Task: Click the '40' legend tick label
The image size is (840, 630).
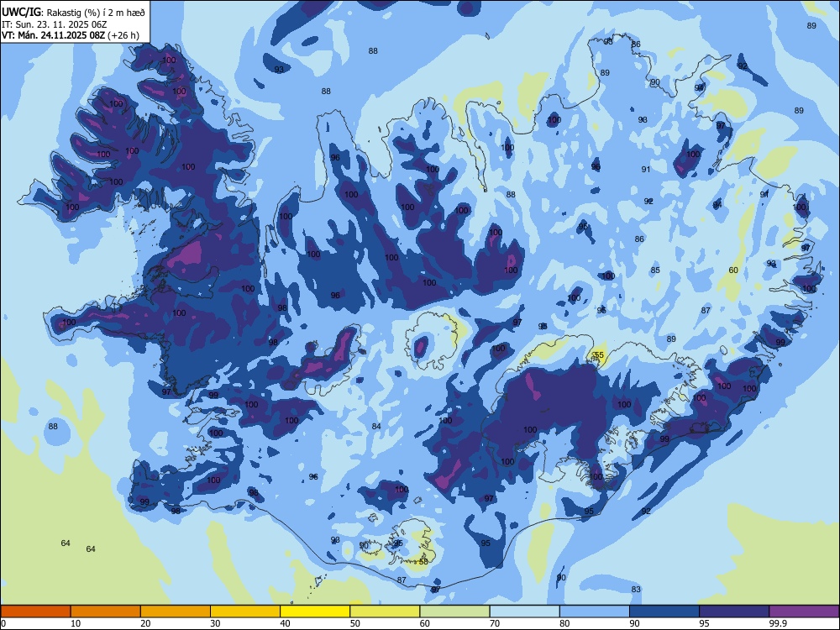Action: [x=285, y=623]
